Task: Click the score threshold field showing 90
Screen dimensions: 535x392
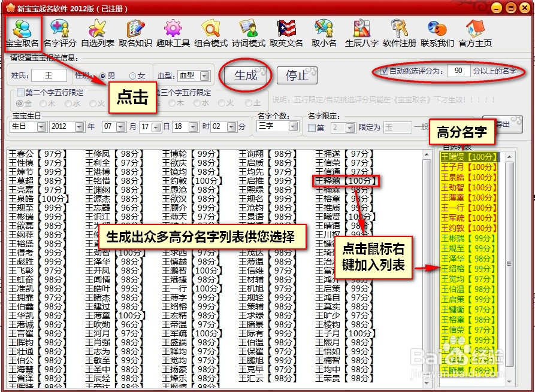Action: (458, 71)
